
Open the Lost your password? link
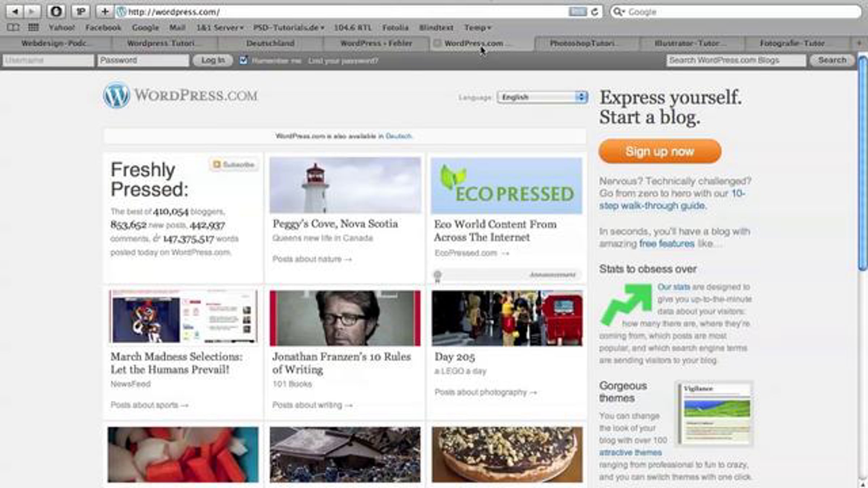pyautogui.click(x=343, y=61)
